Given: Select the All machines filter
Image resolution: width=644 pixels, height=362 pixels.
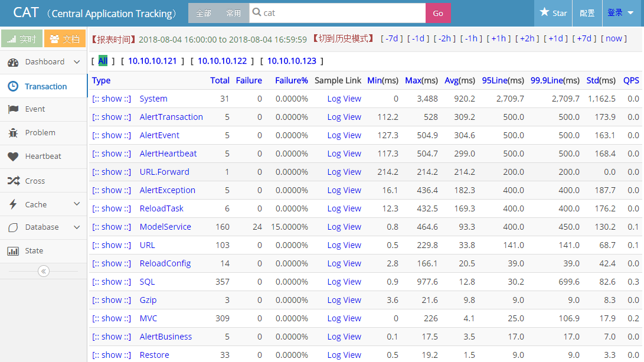Looking at the screenshot, I should pyautogui.click(x=103, y=61).
